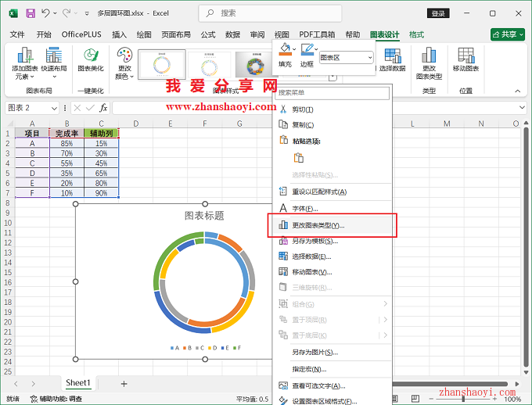Switch to the Format ribbon tab
Screen dimensions: 532x405
417,34
